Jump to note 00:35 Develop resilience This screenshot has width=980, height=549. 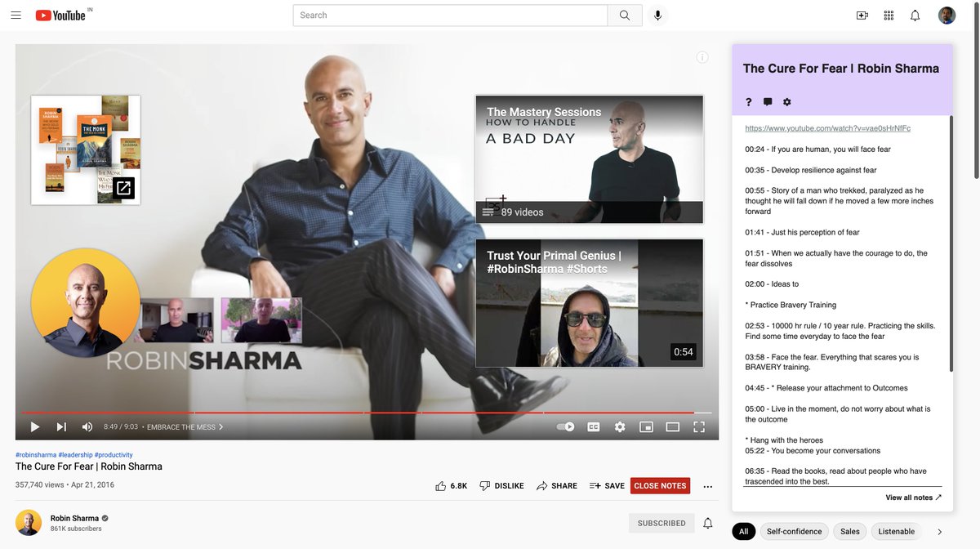(810, 170)
